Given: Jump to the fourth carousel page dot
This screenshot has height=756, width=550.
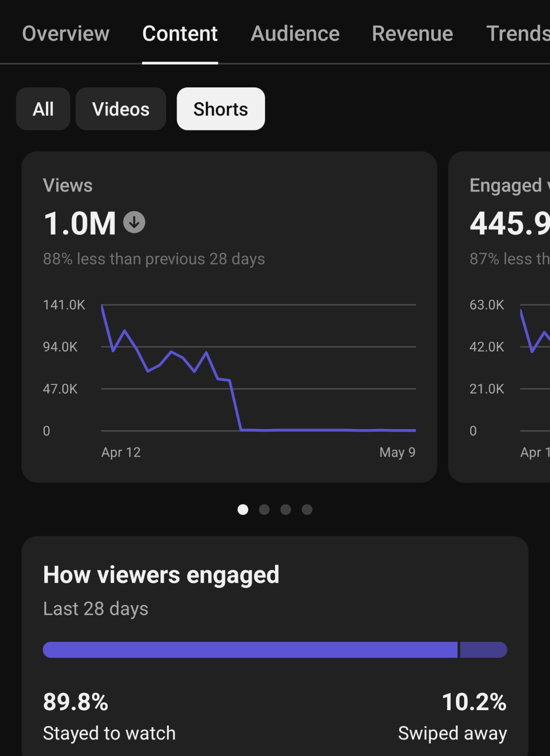Looking at the screenshot, I should tap(307, 510).
